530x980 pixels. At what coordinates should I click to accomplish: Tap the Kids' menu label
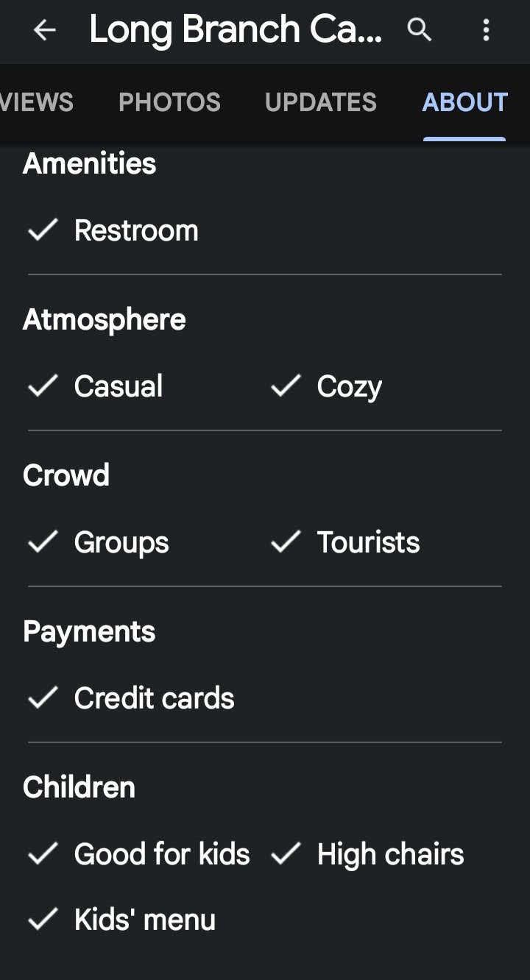click(144, 920)
